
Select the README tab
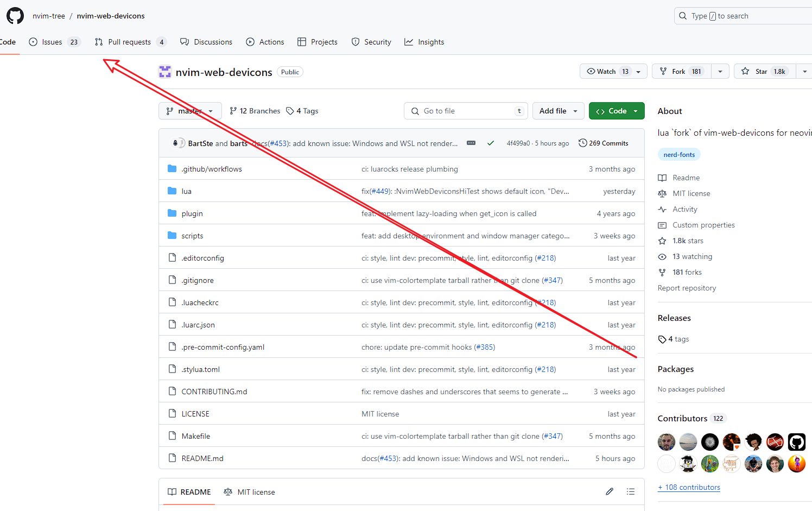pos(189,492)
